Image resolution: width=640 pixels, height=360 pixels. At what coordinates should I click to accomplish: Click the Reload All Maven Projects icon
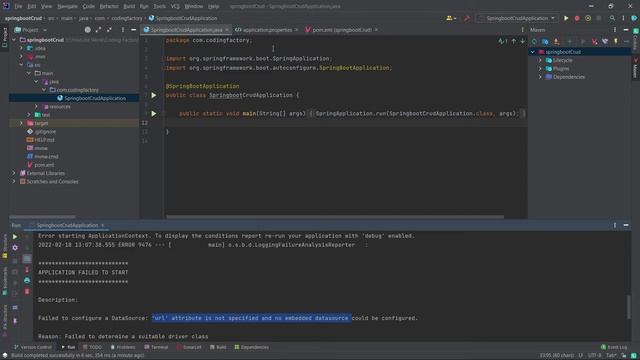pos(534,41)
